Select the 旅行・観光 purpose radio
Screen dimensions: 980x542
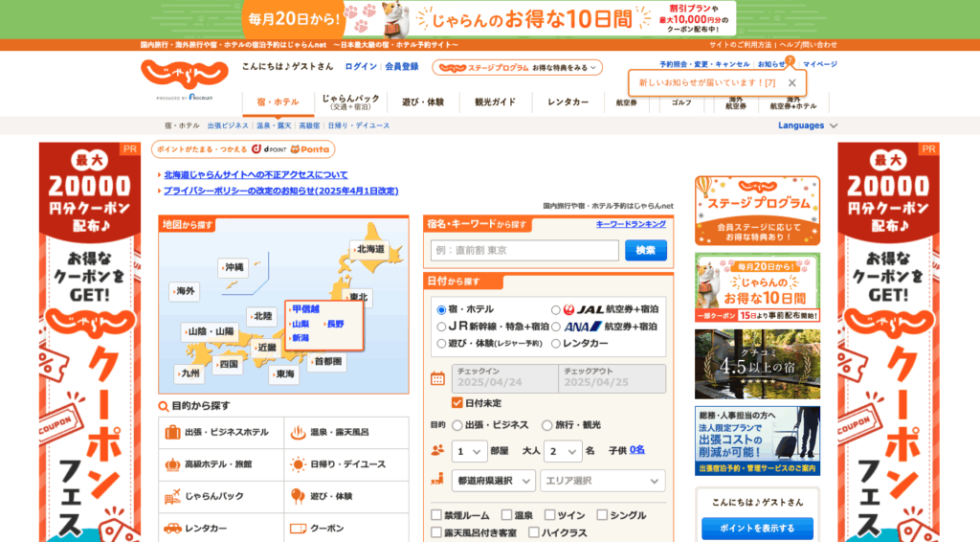click(x=546, y=425)
